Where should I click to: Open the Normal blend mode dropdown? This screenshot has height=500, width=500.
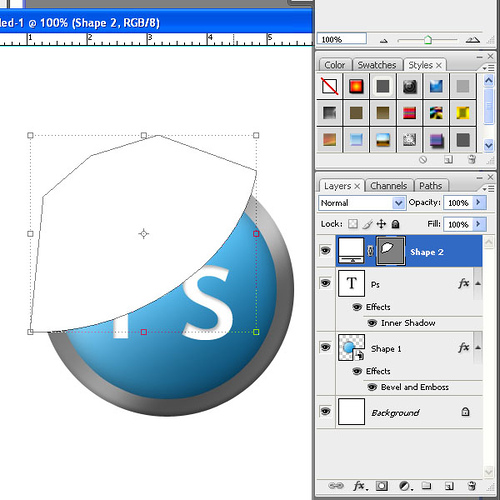pyautogui.click(x=362, y=203)
